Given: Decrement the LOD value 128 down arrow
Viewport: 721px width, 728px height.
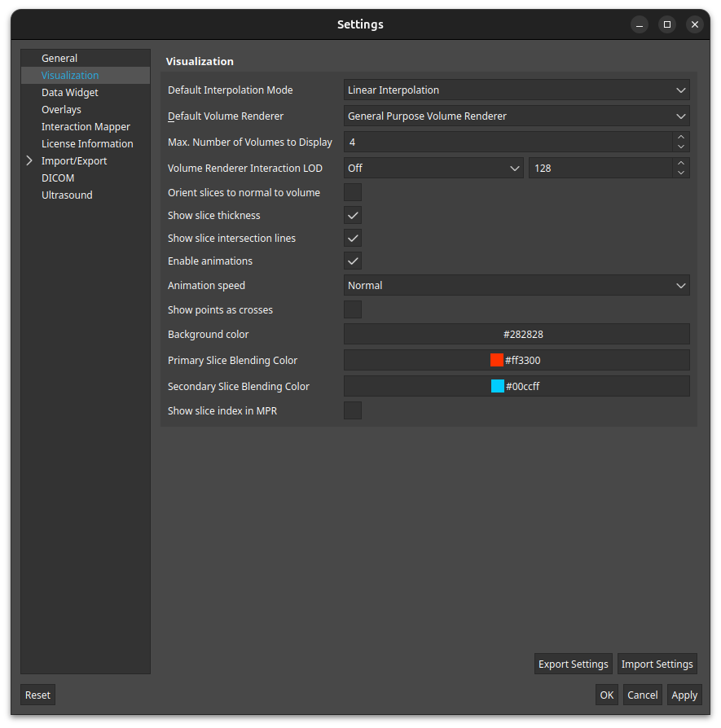Looking at the screenshot, I should (681, 173).
